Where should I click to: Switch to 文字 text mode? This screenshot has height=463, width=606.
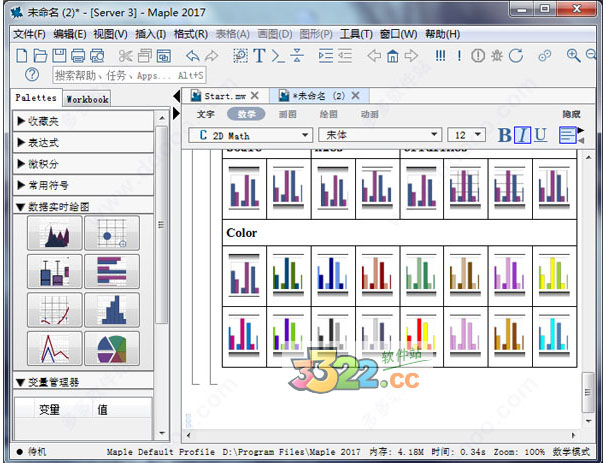(205, 114)
